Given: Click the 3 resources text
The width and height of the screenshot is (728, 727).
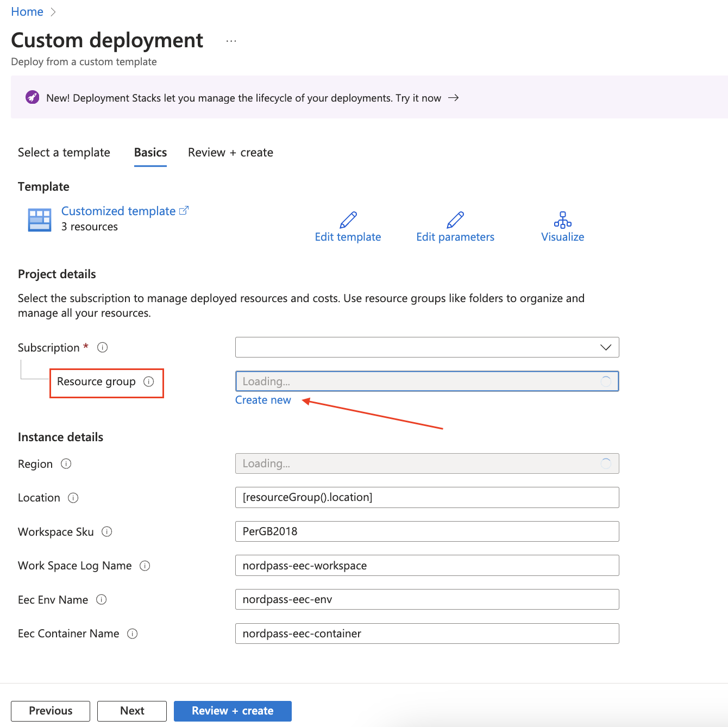Looking at the screenshot, I should [90, 227].
